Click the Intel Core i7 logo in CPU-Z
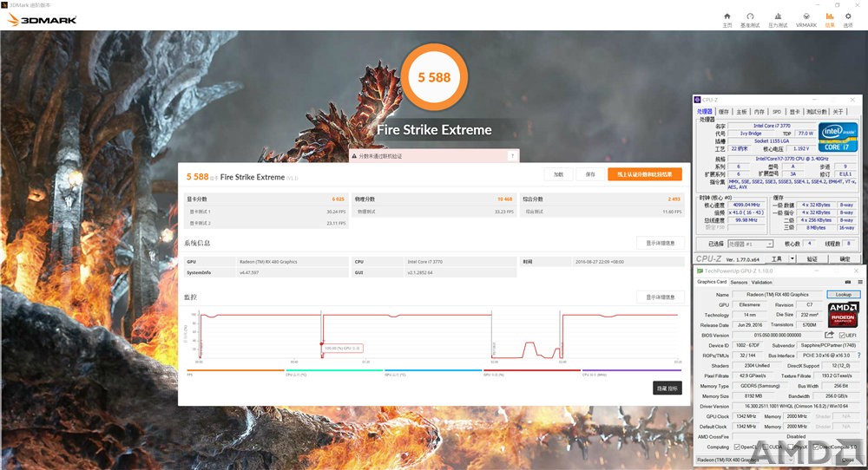 838,137
